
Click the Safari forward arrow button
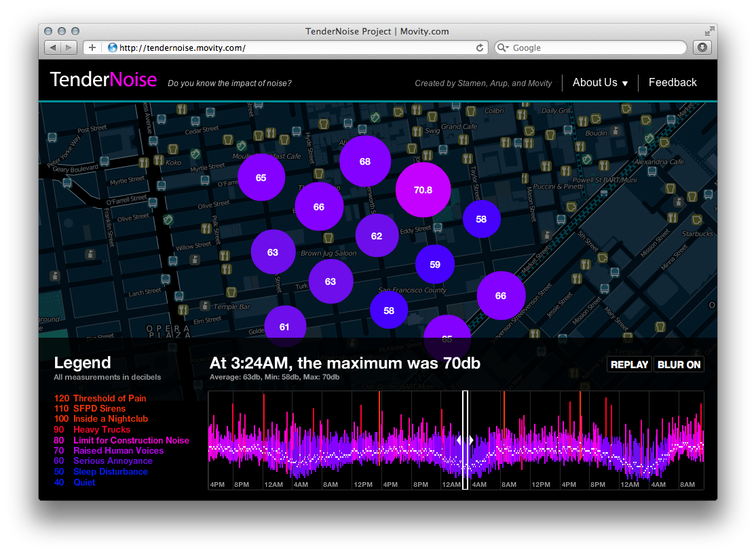click(69, 47)
